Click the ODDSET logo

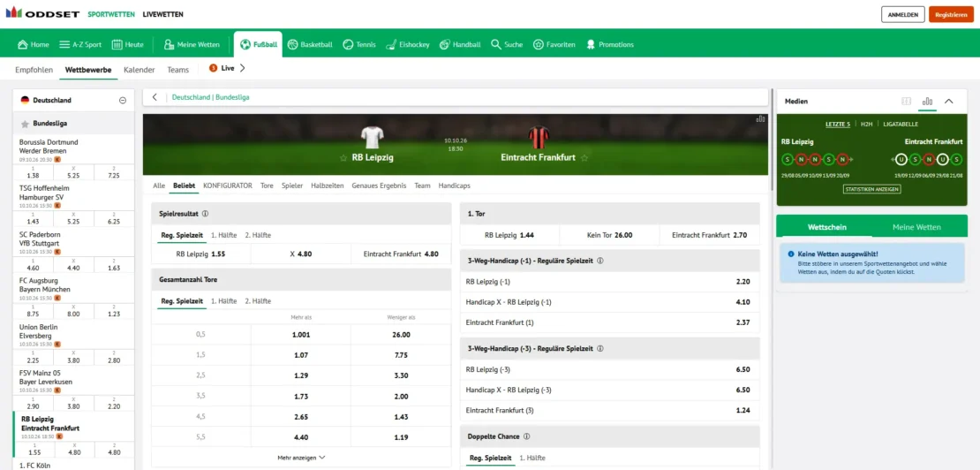42,14
